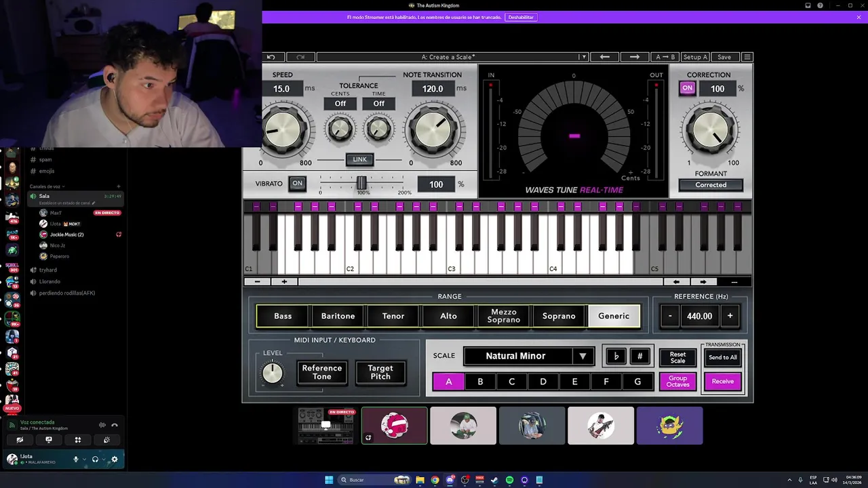
Task: Decrease reference frequency with minus button
Action: click(x=670, y=316)
